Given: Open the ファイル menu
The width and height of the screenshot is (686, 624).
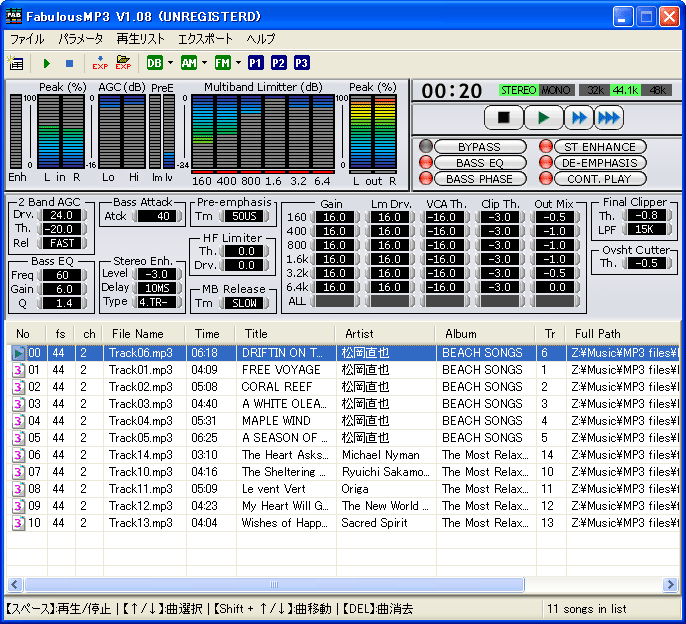Looking at the screenshot, I should click(x=27, y=39).
